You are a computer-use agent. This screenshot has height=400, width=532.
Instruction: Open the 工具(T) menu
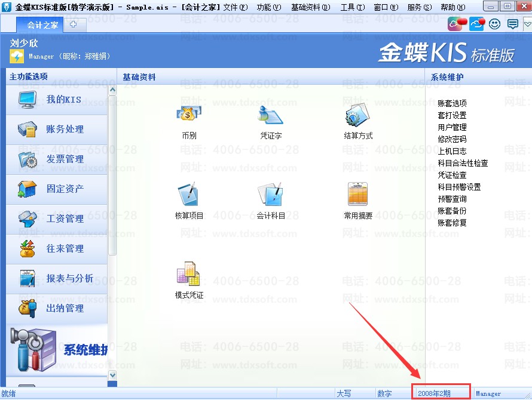coord(352,7)
